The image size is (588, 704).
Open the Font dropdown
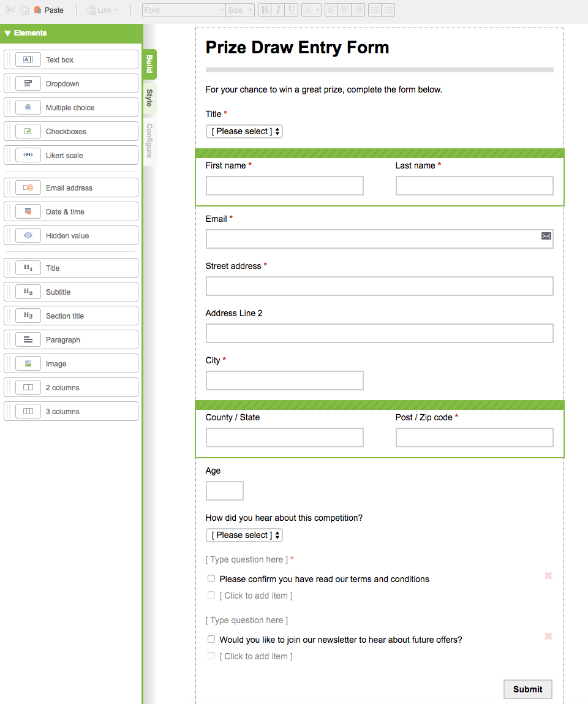tap(184, 10)
